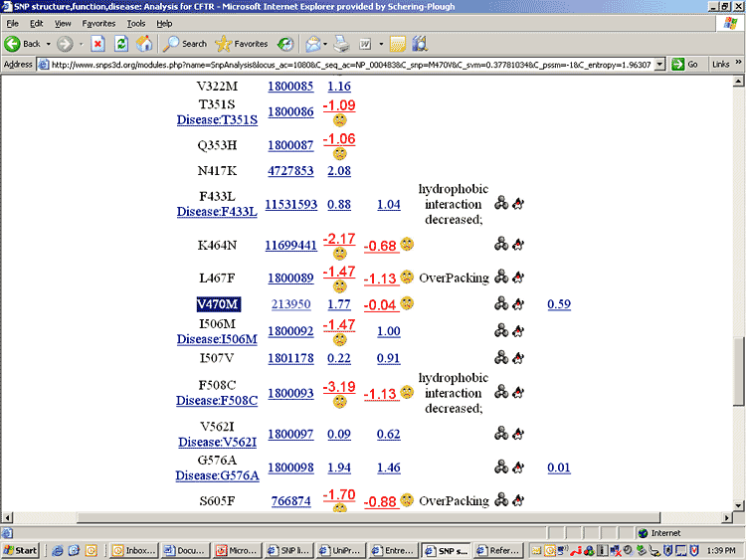Open molecule structure icon in V470M row
746x560 pixels.
[x=501, y=303]
